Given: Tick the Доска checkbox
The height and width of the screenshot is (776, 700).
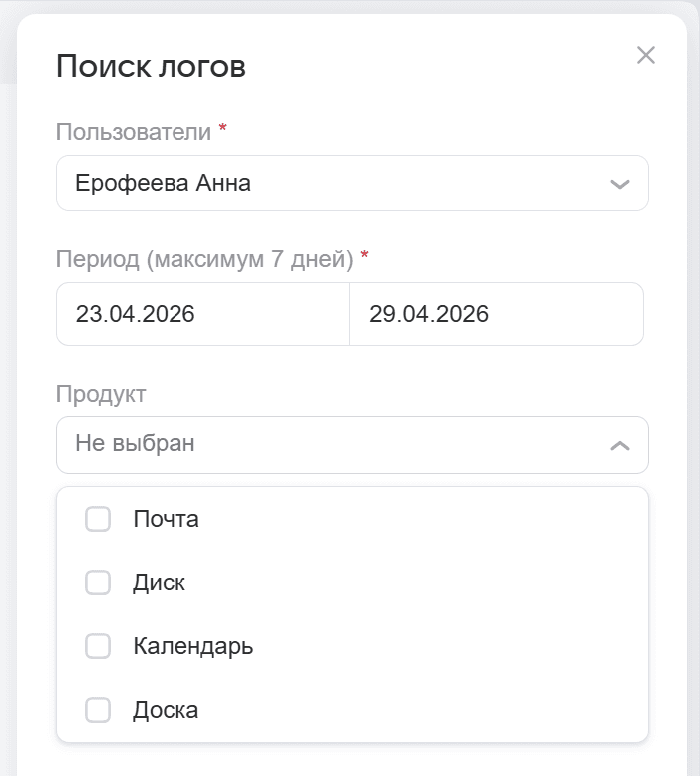Looking at the screenshot, I should (x=98, y=710).
